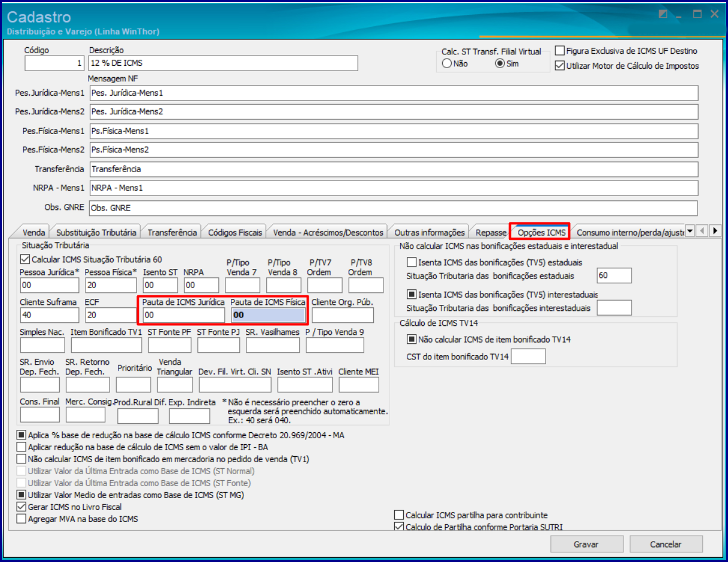The height and width of the screenshot is (562, 728).
Task: Check Agregar MVA na base do ICMS
Action: (x=22, y=519)
